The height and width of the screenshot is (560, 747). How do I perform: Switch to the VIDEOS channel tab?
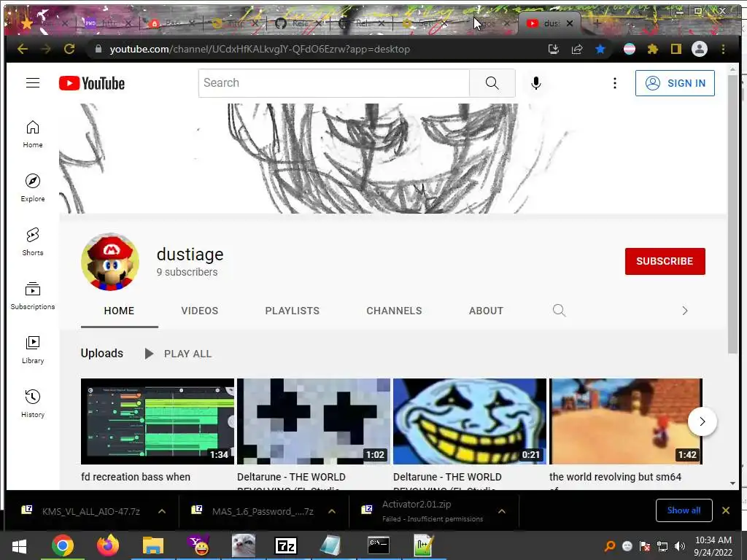tap(200, 311)
